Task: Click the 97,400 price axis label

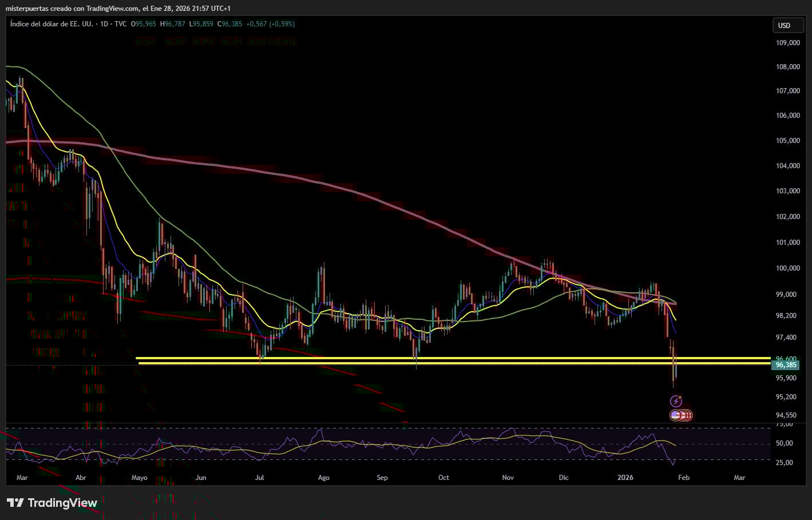Action: (786, 338)
